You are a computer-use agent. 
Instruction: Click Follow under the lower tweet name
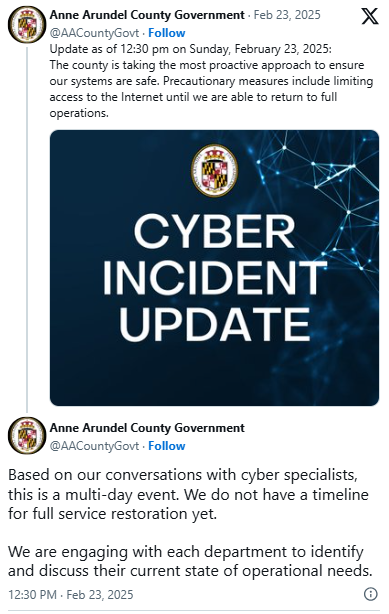166,446
